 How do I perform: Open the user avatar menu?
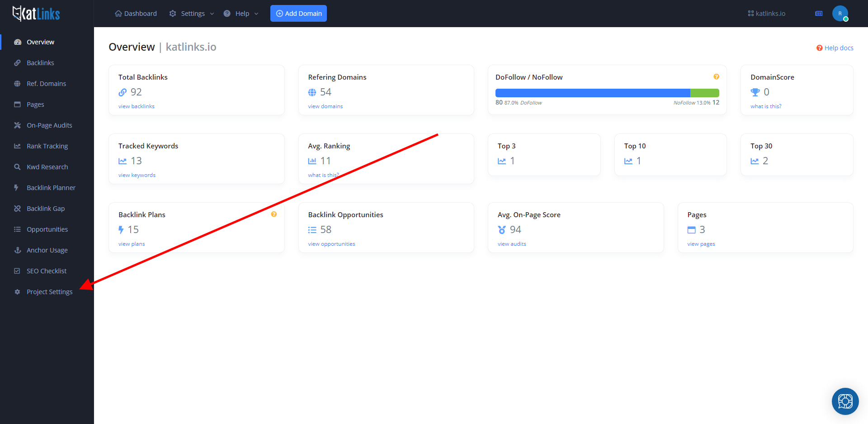[840, 14]
